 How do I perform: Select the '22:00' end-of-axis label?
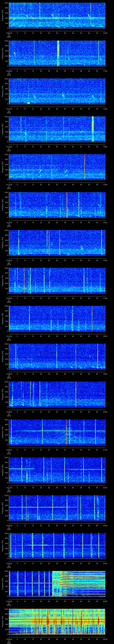[105, 487]
